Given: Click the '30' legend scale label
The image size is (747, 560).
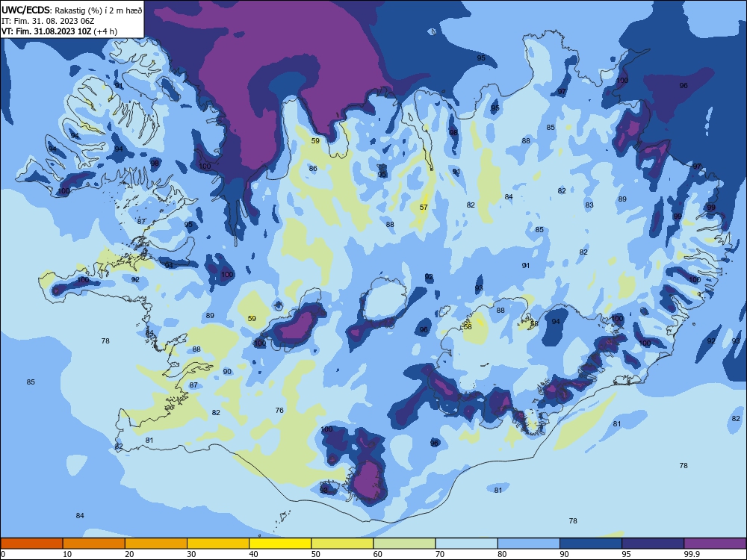Looking at the screenshot, I should click(191, 554).
